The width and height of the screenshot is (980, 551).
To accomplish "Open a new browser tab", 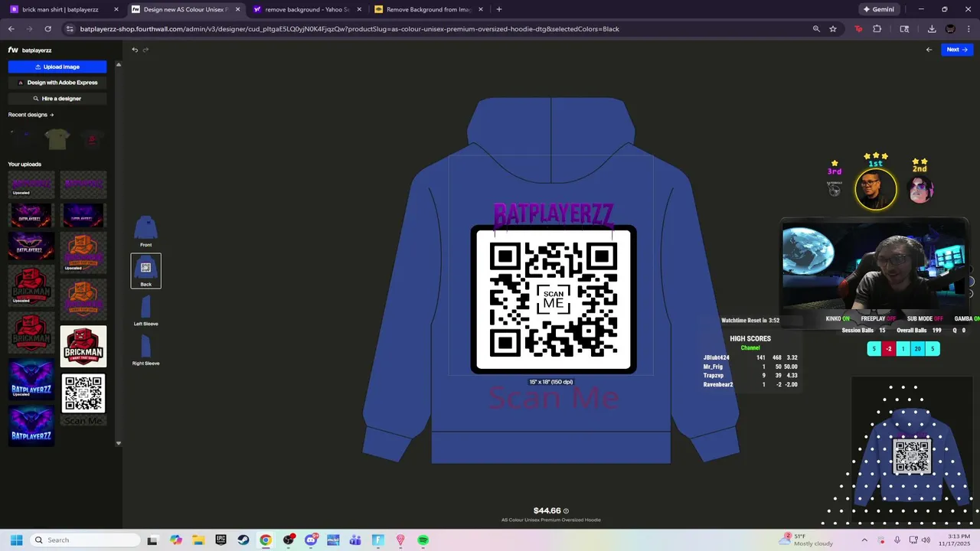I will (x=499, y=9).
